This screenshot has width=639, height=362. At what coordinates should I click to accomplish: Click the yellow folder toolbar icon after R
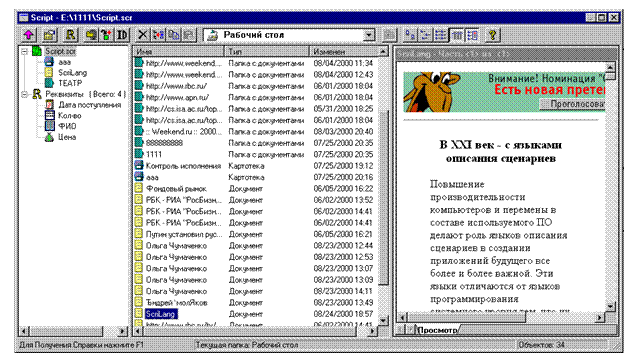click(x=90, y=35)
